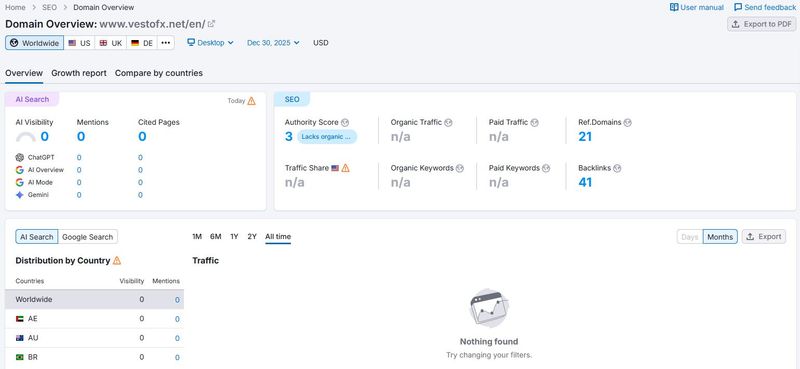Click the Backlinks info icon
The height and width of the screenshot is (369, 800).
617,168
